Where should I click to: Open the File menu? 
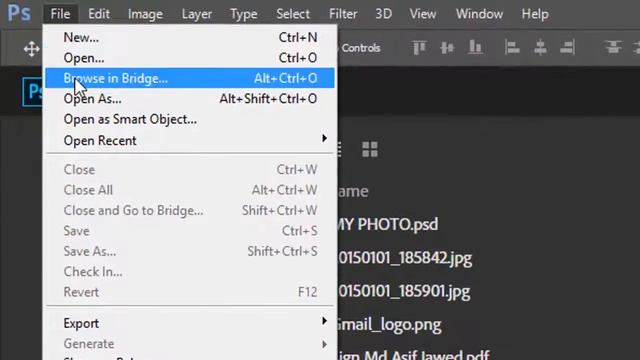pyautogui.click(x=60, y=14)
